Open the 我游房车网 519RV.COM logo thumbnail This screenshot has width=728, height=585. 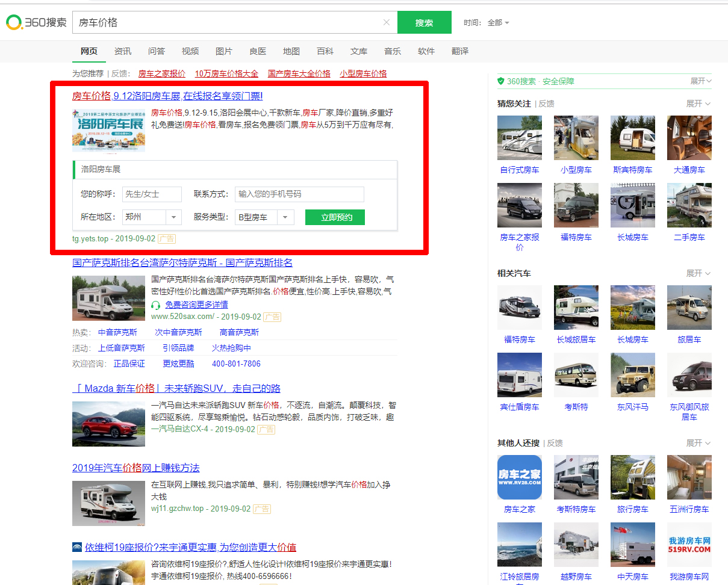tap(689, 545)
